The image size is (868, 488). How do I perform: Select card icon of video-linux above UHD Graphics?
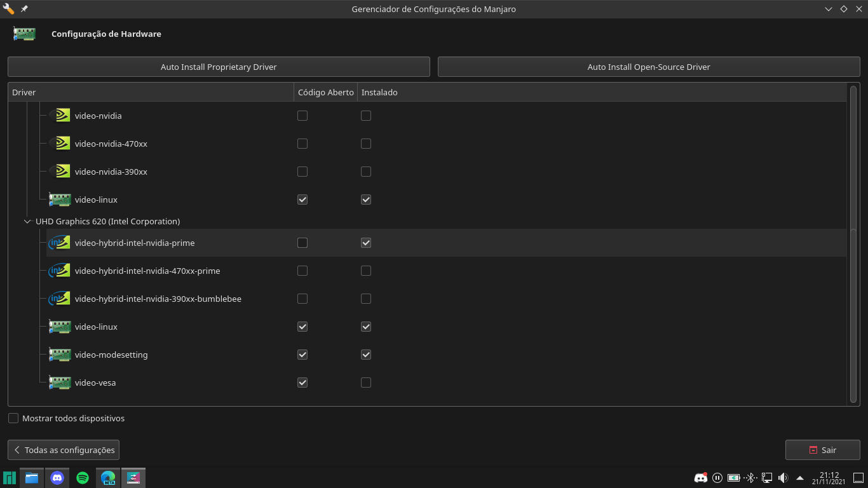(60, 200)
